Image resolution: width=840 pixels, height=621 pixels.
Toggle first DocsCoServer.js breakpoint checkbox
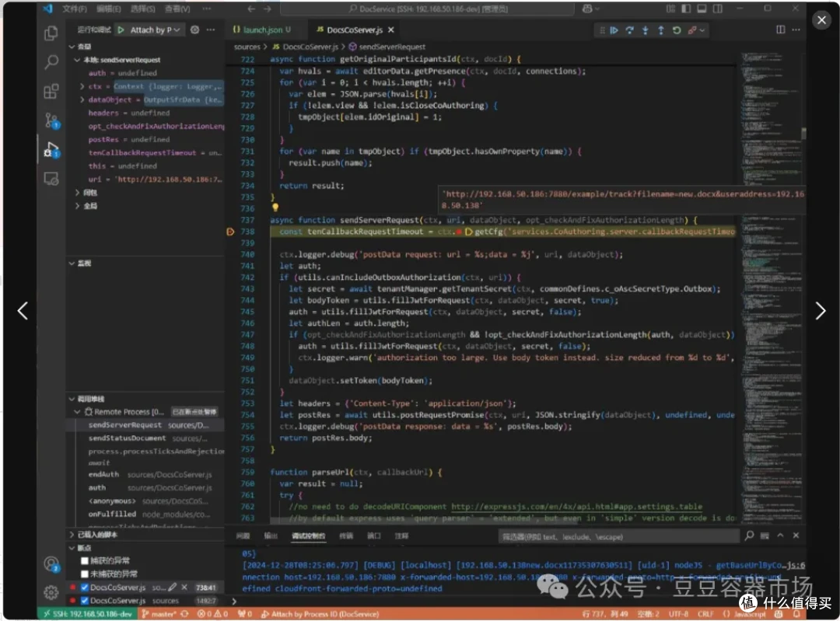click(84, 588)
